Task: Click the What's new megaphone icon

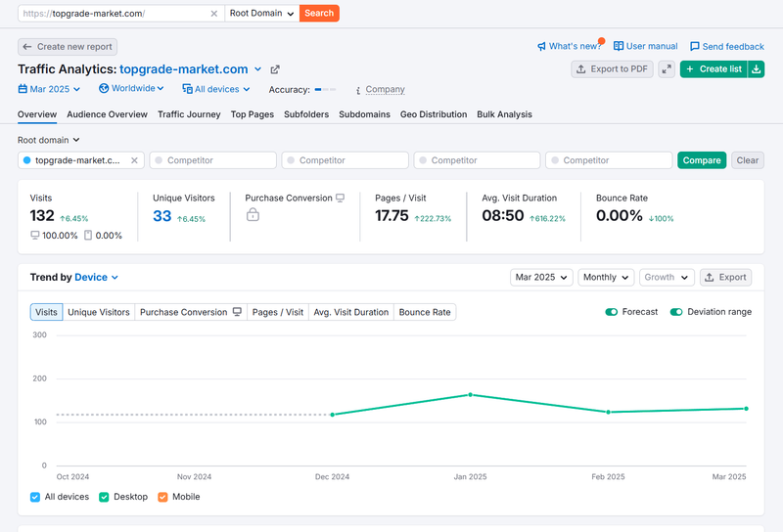Action: [541, 46]
